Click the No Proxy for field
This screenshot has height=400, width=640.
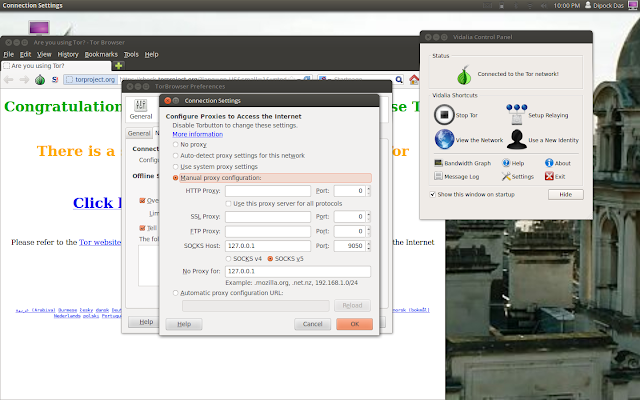pyautogui.click(x=298, y=271)
